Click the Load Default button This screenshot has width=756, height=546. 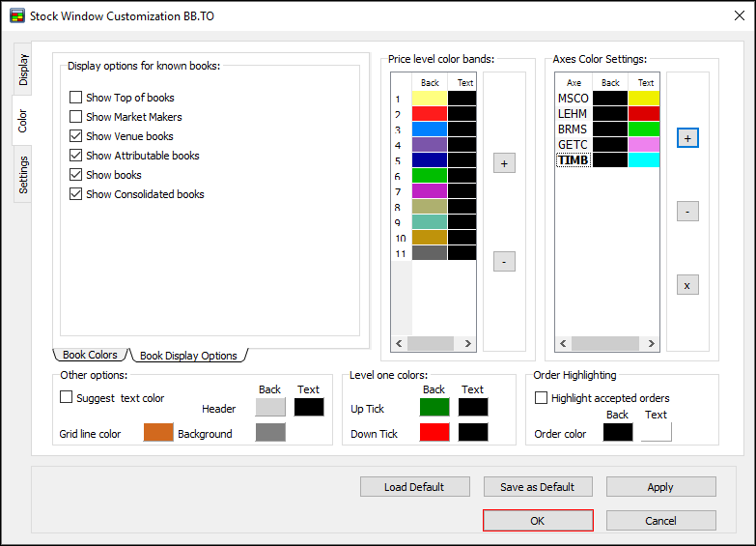coord(414,487)
